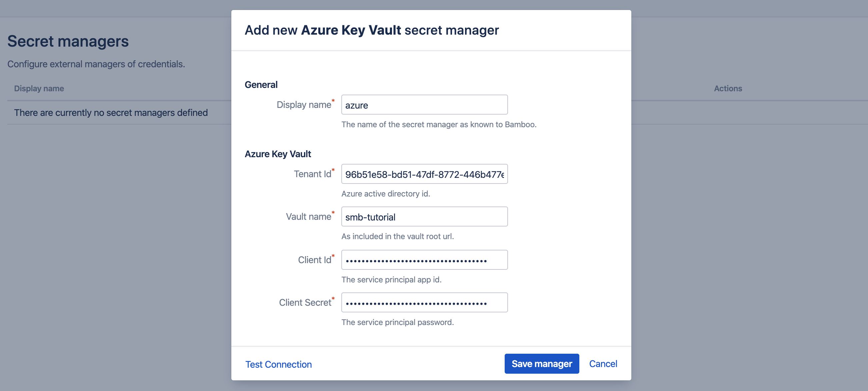Click 'As included in the vault root url.' hint

[397, 237]
